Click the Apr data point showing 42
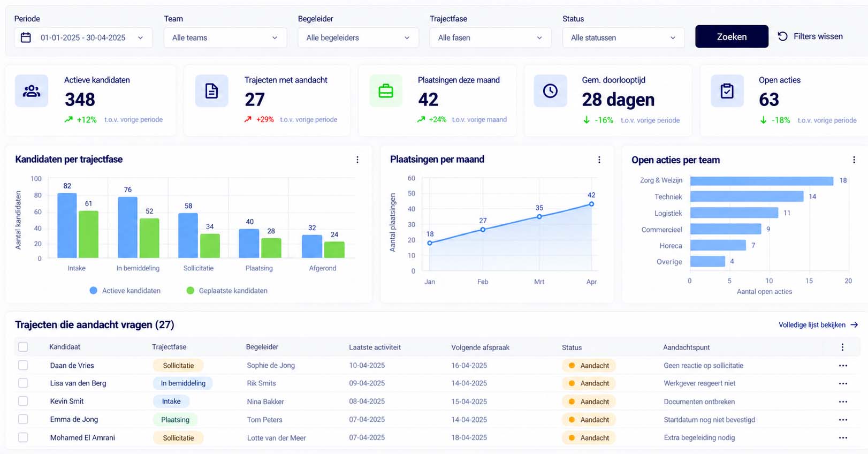Screen dimensions: 868x454 (x=591, y=204)
